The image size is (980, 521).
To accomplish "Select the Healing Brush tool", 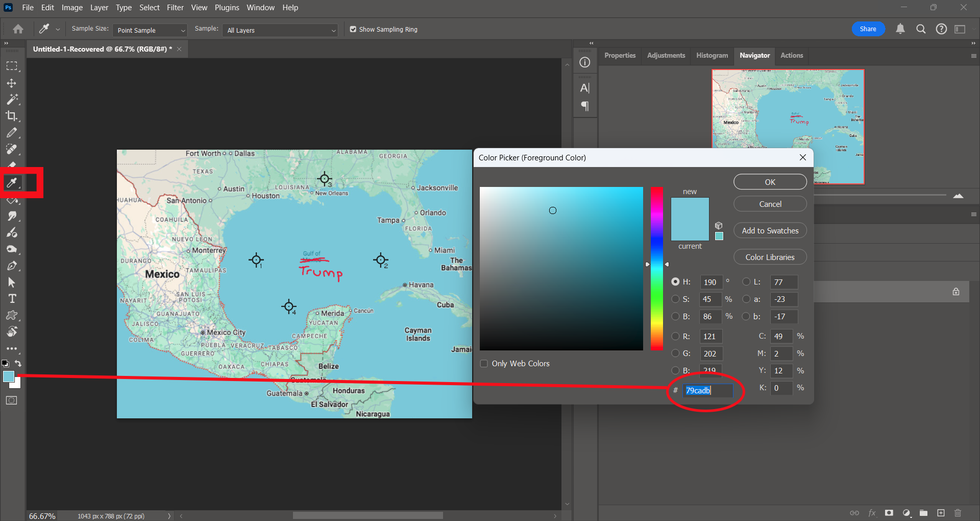I will 13,149.
